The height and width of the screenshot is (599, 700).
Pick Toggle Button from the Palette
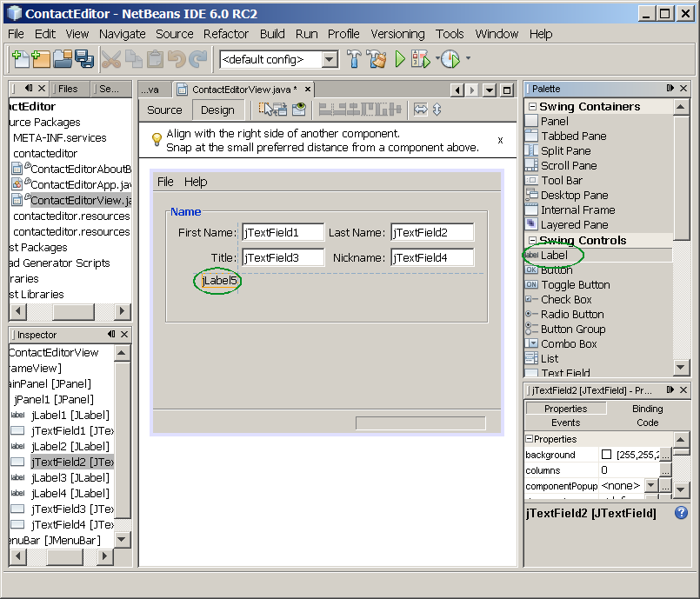(x=576, y=285)
